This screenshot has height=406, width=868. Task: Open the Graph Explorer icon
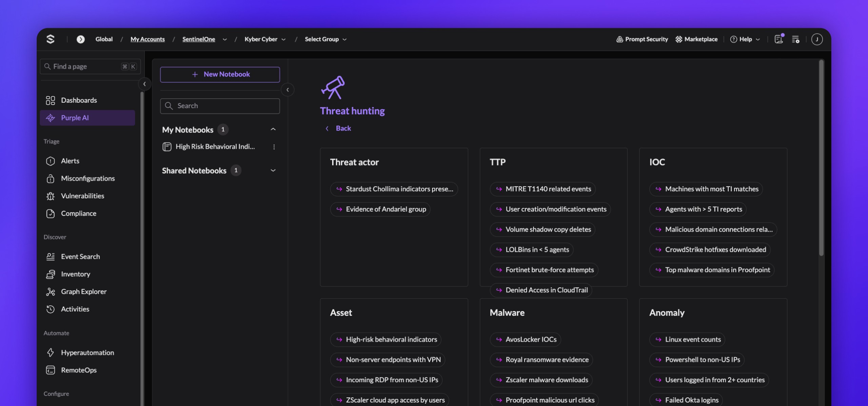(x=50, y=292)
